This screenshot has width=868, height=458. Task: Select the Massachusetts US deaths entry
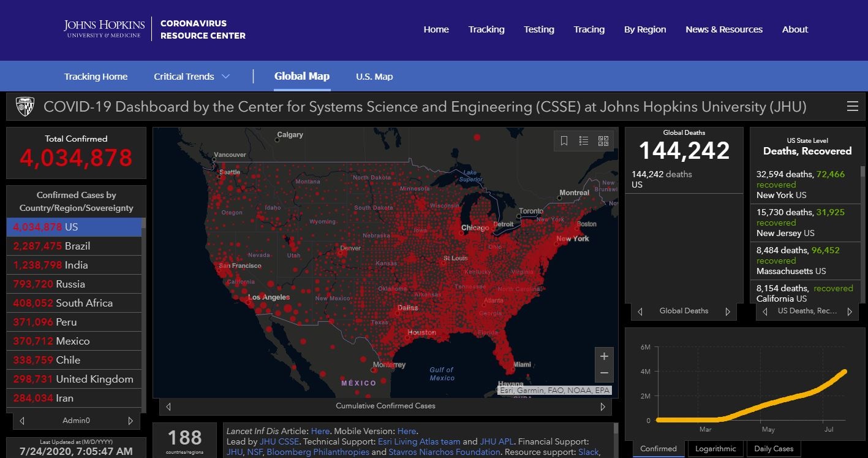[805, 261]
